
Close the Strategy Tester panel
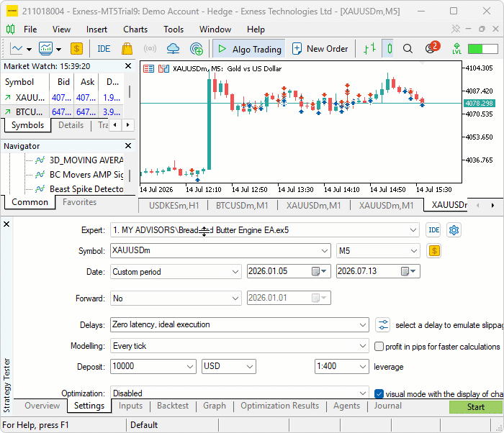click(6, 224)
